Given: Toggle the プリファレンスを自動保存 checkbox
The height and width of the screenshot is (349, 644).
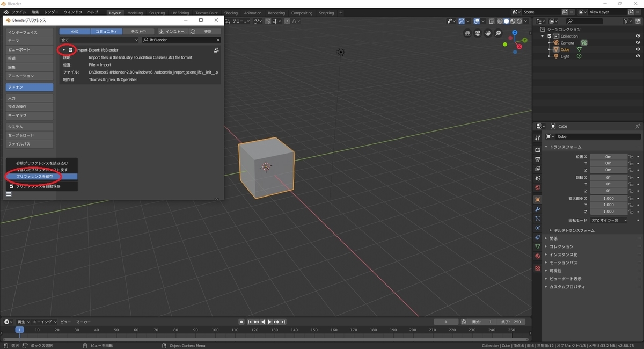Looking at the screenshot, I should [11, 186].
